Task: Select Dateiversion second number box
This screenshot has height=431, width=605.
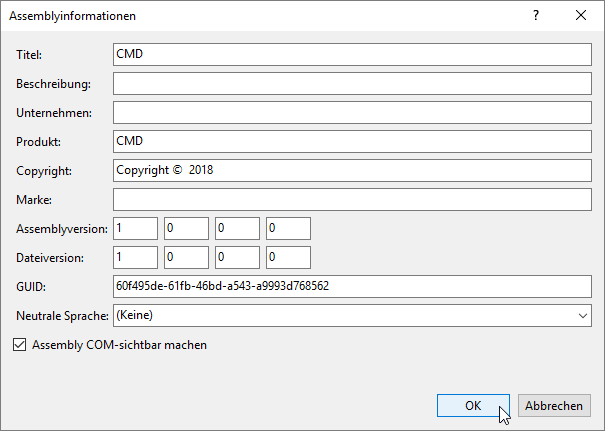Action: click(x=186, y=257)
